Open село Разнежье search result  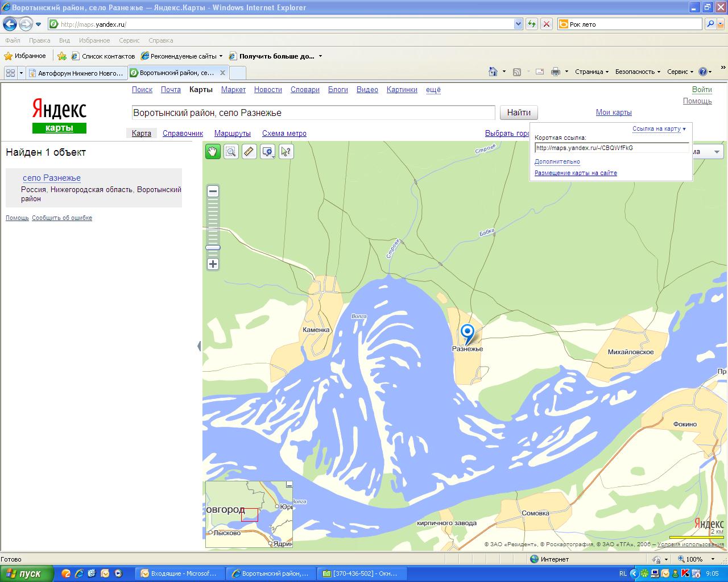[x=52, y=178]
